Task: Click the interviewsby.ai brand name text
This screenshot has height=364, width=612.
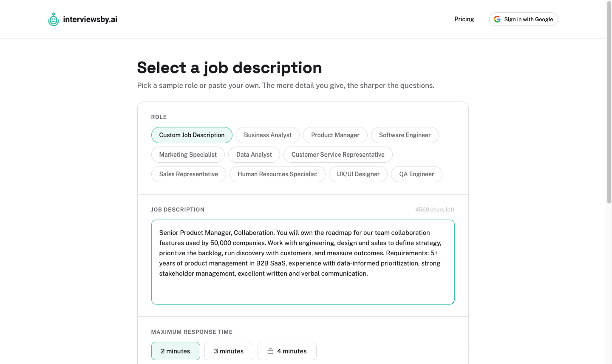Action: tap(90, 19)
